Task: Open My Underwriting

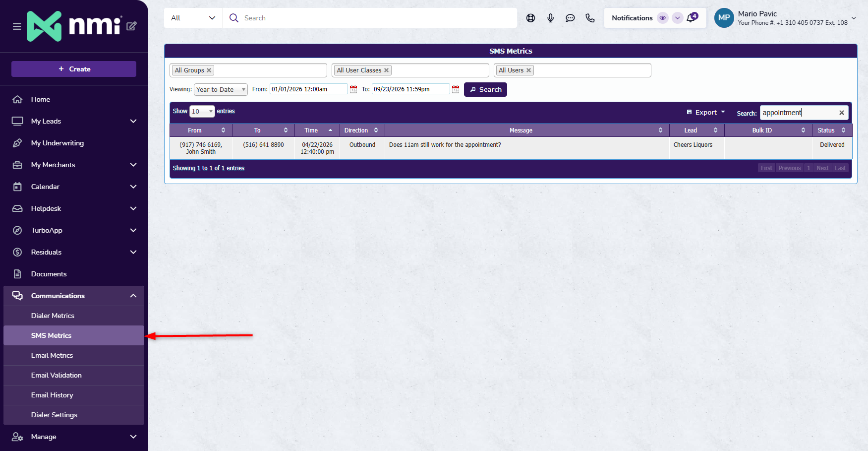Action: pyautogui.click(x=74, y=143)
